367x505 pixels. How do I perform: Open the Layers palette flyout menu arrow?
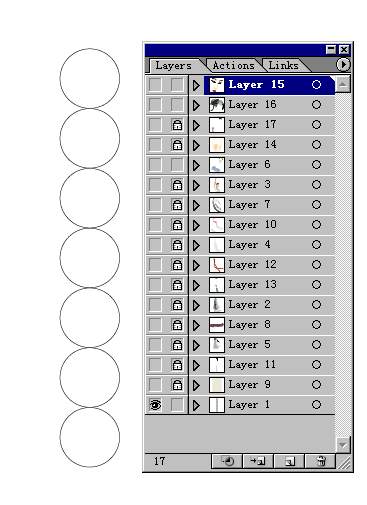click(343, 64)
